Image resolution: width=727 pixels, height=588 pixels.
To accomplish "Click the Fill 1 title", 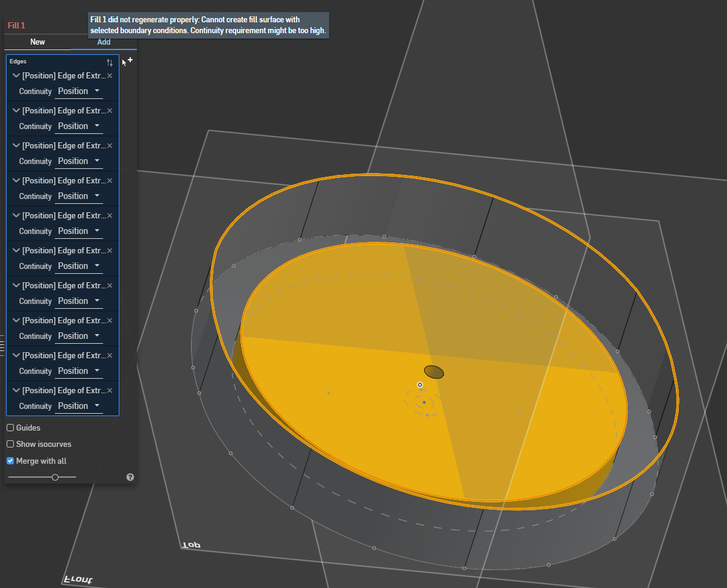I will click(x=16, y=25).
